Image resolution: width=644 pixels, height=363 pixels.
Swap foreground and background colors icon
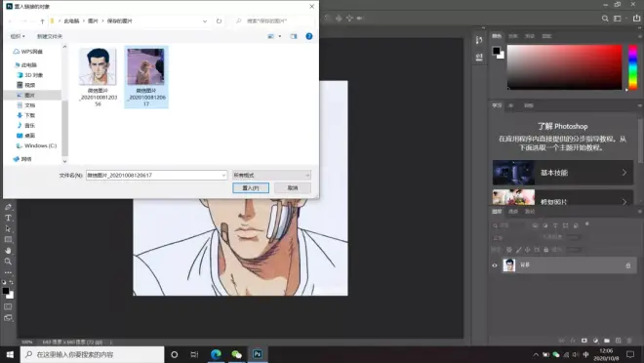[11, 283]
